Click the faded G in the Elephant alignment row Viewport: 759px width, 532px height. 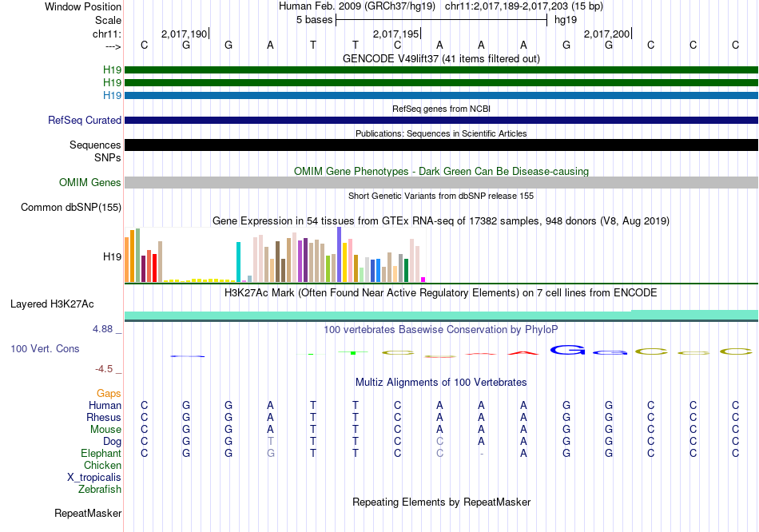coord(271,454)
